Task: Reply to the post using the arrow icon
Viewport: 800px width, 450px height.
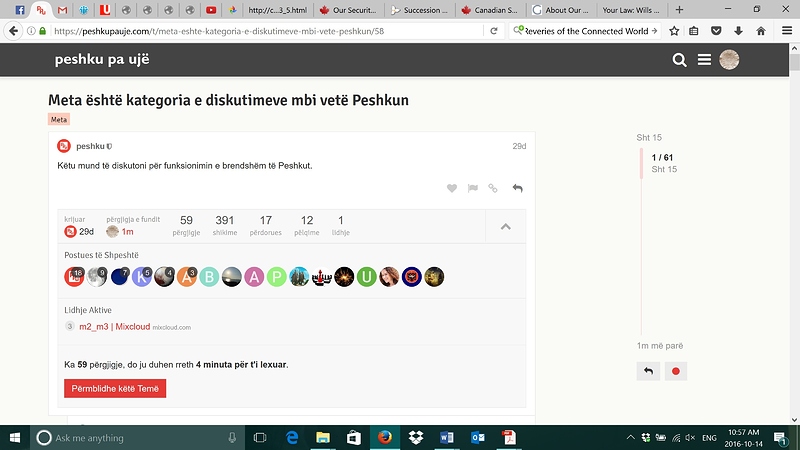Action: (517, 188)
